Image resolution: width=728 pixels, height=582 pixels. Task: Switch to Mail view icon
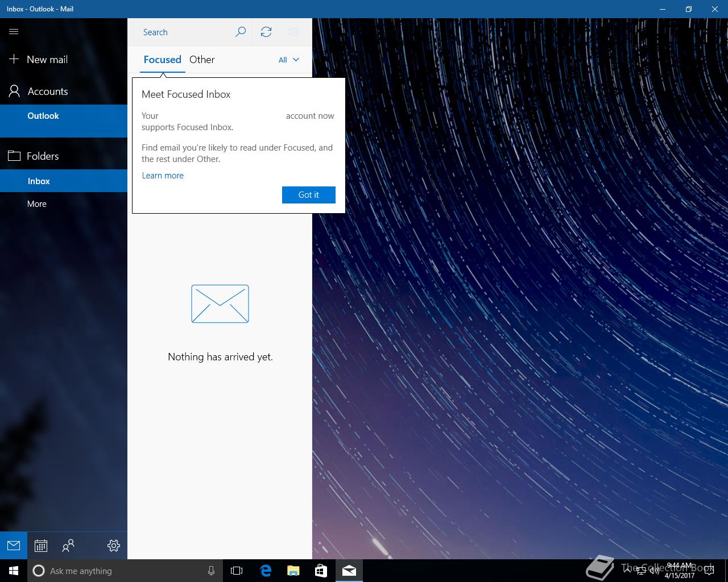(14, 546)
